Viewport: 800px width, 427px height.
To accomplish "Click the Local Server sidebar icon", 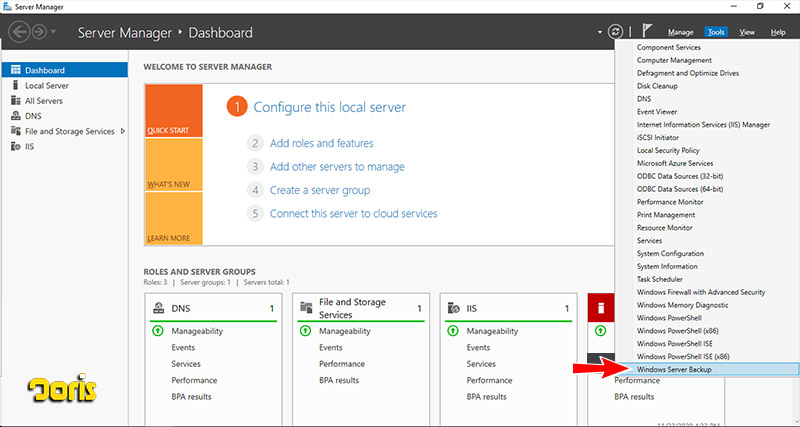I will pos(15,85).
